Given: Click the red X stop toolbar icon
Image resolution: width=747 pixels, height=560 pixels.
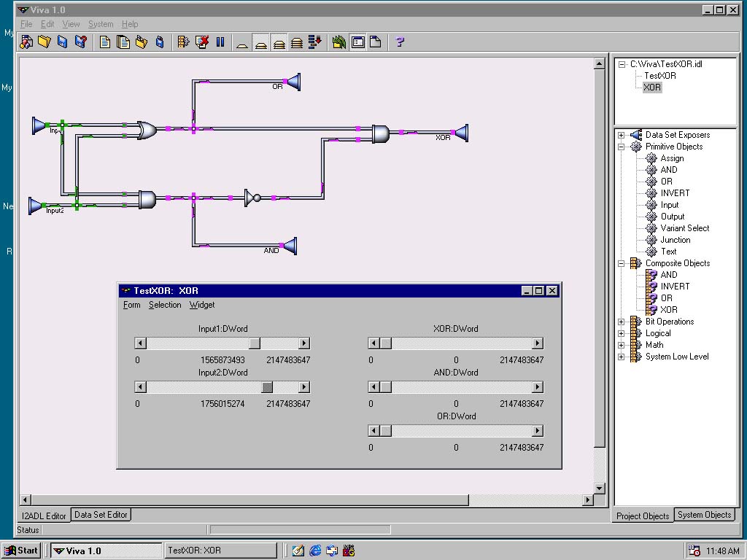Looking at the screenshot, I should 202,42.
